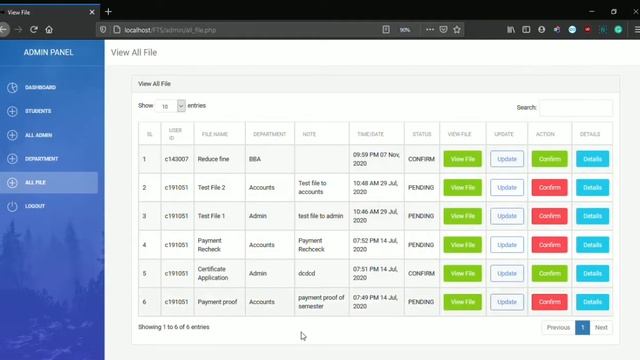
Task: Update the Payment proof record
Action: [x=507, y=302]
